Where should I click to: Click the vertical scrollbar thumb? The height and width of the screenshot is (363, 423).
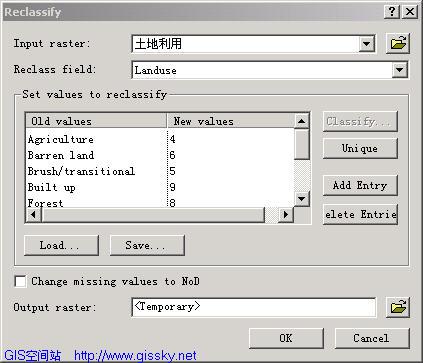[x=302, y=144]
